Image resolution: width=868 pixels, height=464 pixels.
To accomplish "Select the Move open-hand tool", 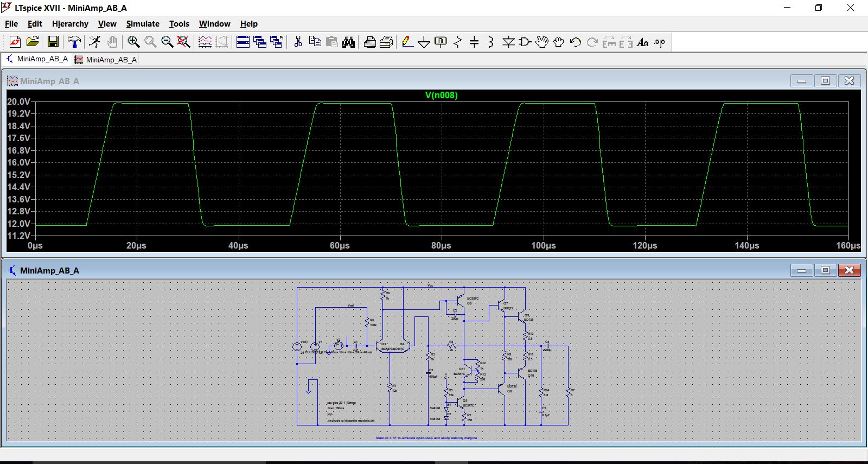I will coord(542,42).
